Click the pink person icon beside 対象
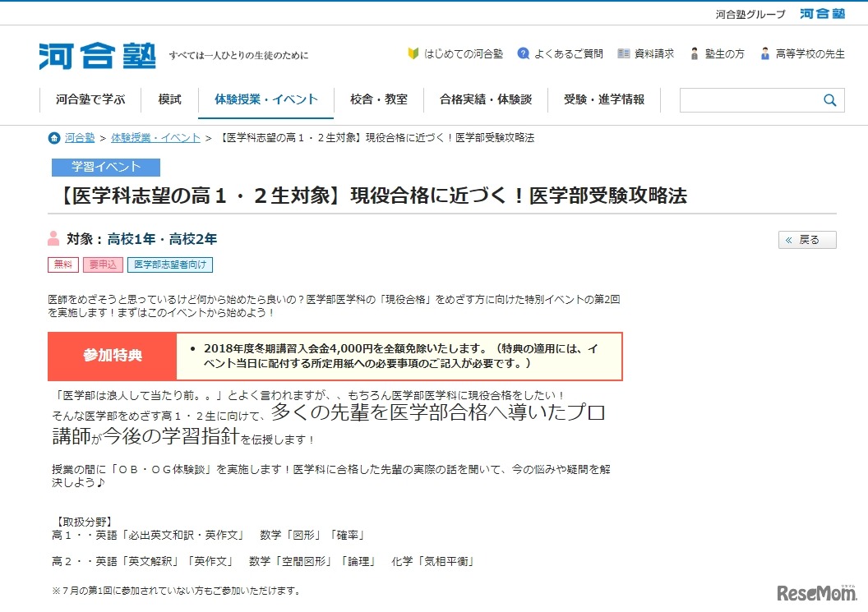 (53, 238)
